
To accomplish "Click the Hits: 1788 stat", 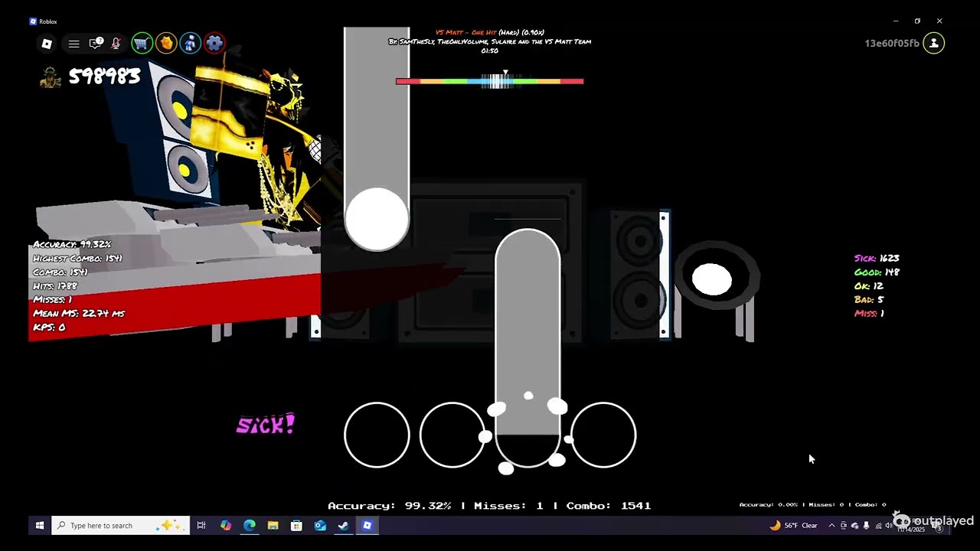I will pyautogui.click(x=55, y=285).
